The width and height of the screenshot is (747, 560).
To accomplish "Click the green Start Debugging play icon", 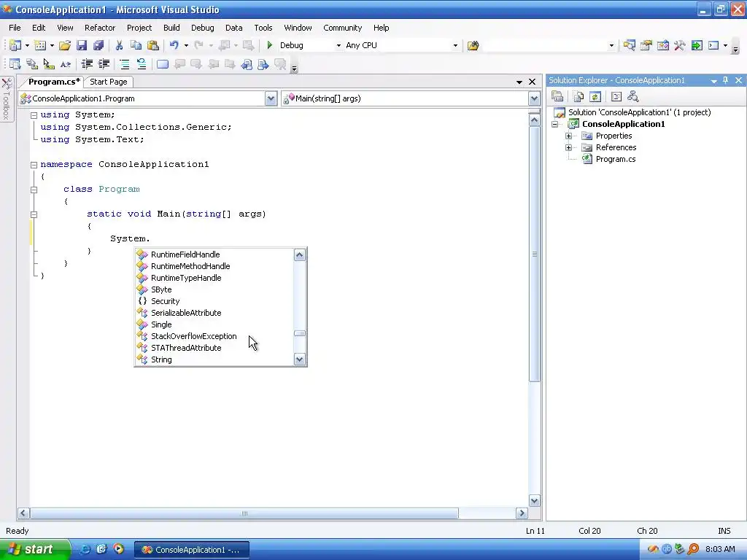I will coord(270,45).
